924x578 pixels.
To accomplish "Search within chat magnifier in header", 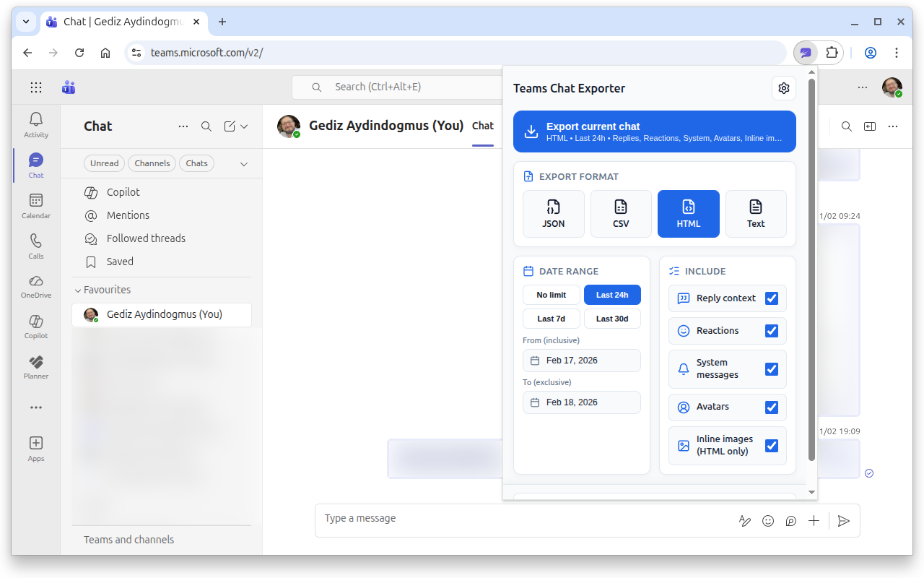I will tap(847, 126).
